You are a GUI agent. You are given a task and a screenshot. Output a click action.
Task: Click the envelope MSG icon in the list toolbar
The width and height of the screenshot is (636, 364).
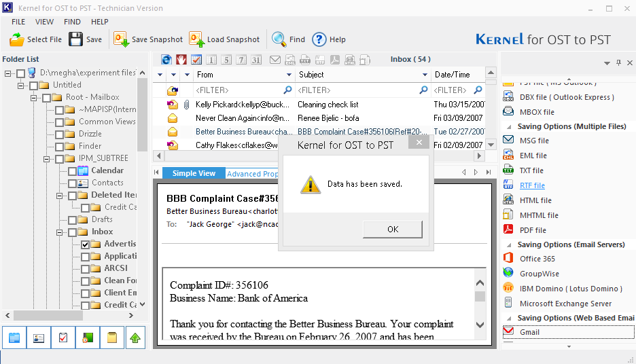275,60
